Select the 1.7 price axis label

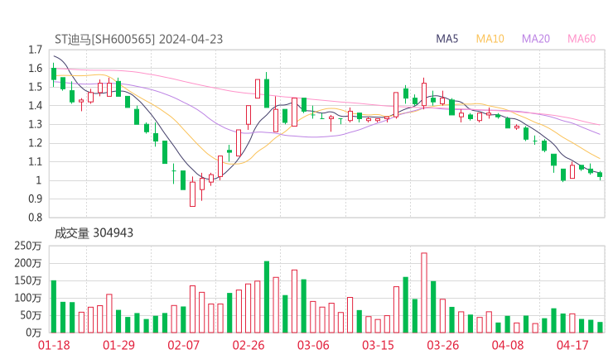[x=35, y=50]
